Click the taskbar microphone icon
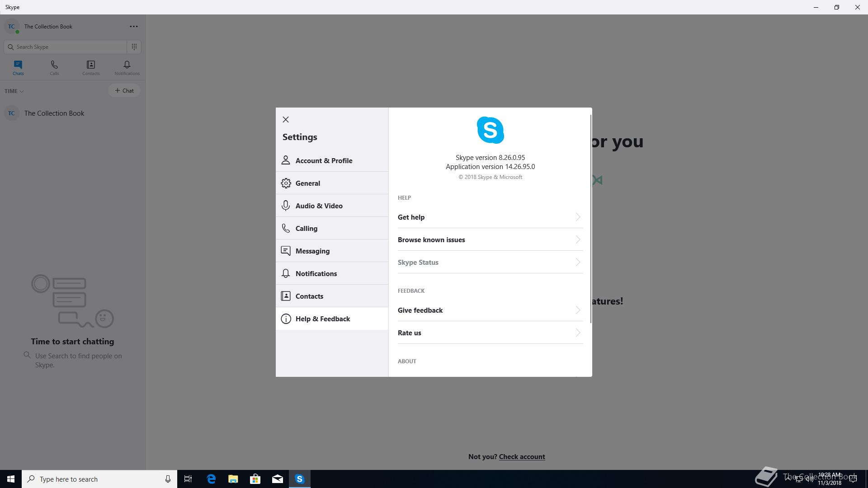Viewport: 868px width, 488px height. pyautogui.click(x=168, y=479)
